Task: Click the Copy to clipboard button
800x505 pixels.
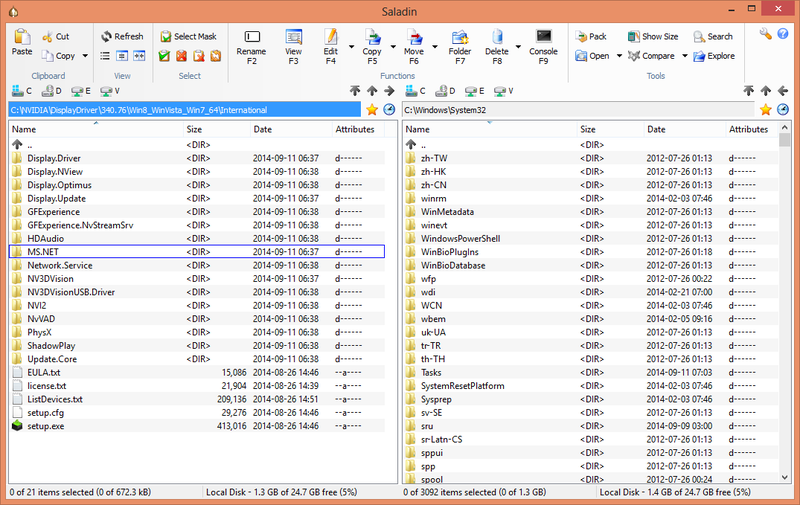Action: tap(58, 56)
